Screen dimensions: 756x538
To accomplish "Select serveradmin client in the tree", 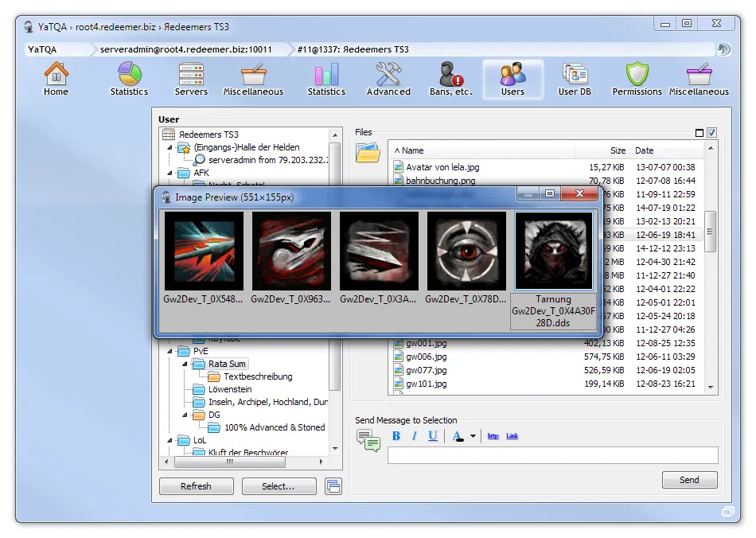I will click(268, 160).
